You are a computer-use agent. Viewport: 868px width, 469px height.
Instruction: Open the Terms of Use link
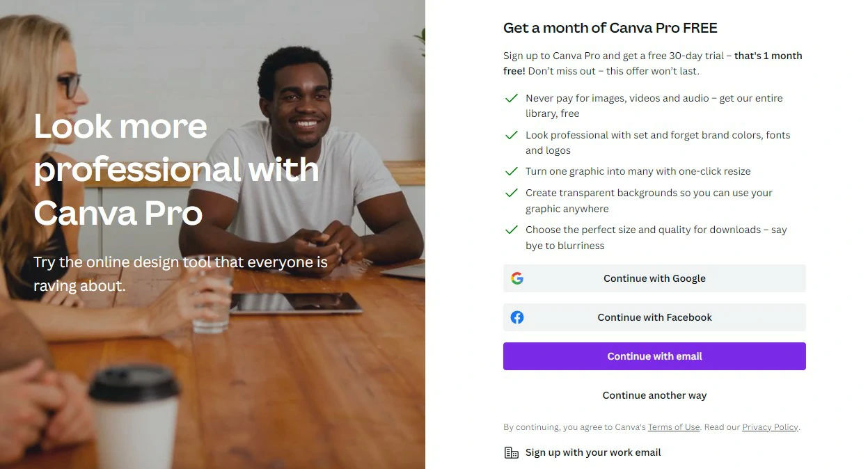click(674, 427)
